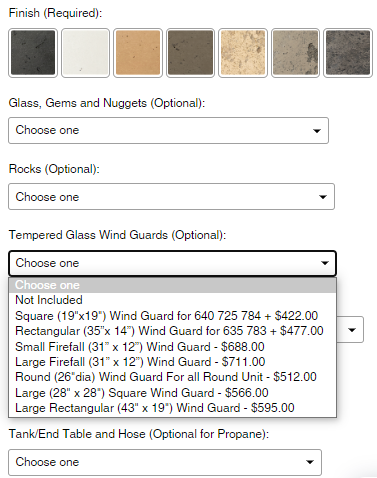Pick Large (28" x 28") Square Wind Guard - $566.00
Screen dimensions: 377x478
(172, 393)
